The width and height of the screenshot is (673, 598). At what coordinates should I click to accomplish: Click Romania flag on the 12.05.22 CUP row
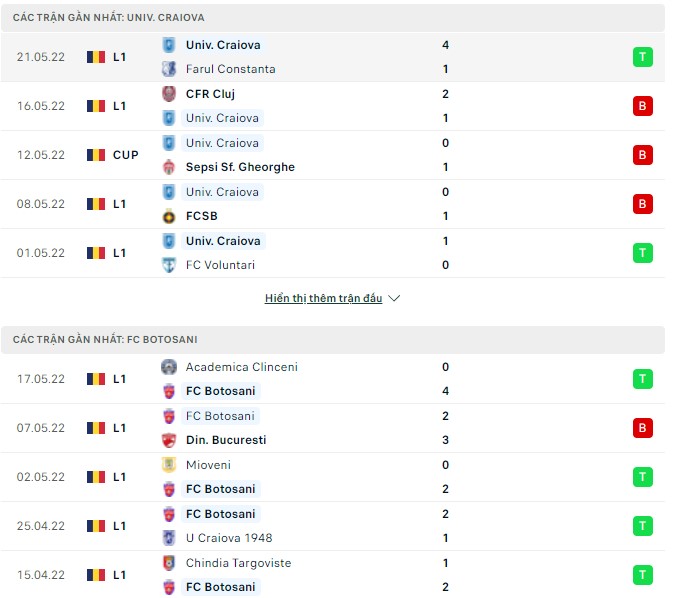click(x=96, y=155)
